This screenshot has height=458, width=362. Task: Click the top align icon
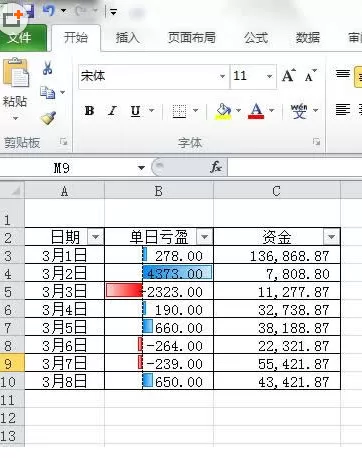[343, 74]
